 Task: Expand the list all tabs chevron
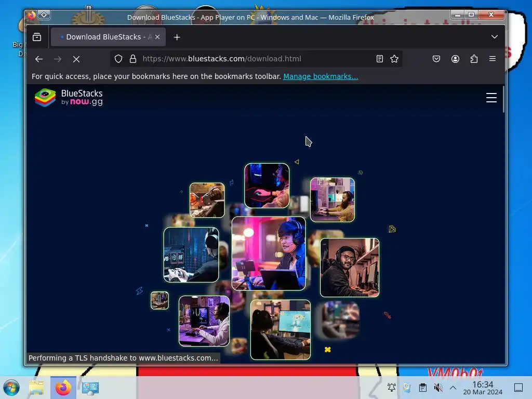point(495,37)
